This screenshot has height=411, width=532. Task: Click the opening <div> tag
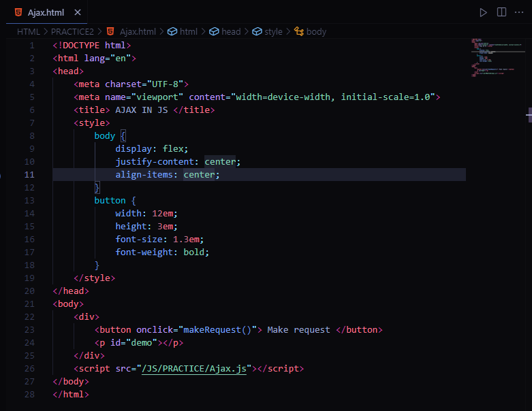pos(87,317)
